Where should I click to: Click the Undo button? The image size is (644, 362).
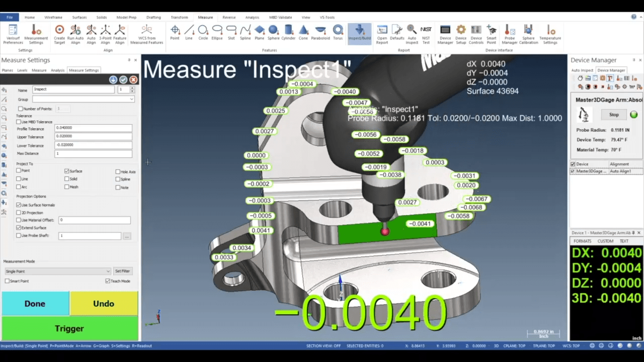coord(104,304)
